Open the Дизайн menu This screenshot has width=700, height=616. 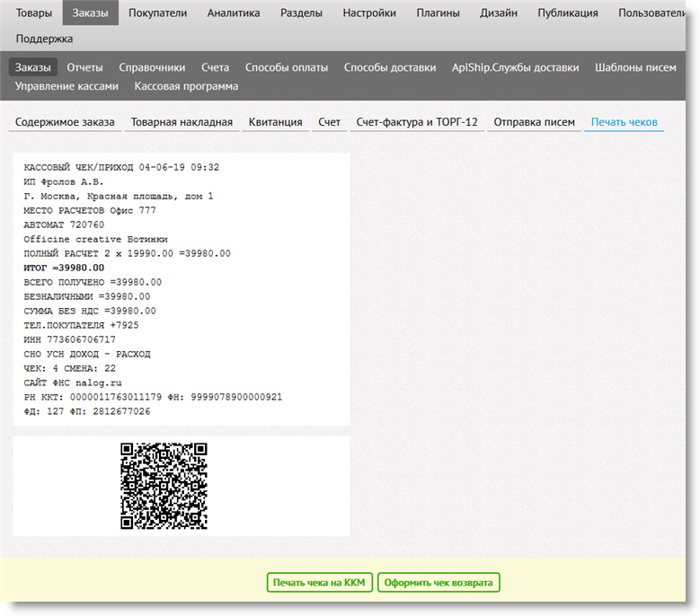click(x=499, y=13)
